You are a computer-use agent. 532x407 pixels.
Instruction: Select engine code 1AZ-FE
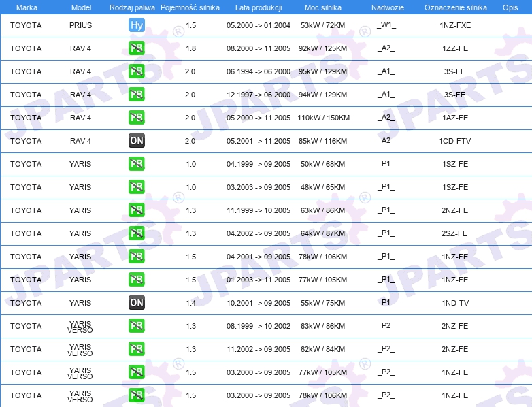pos(455,118)
